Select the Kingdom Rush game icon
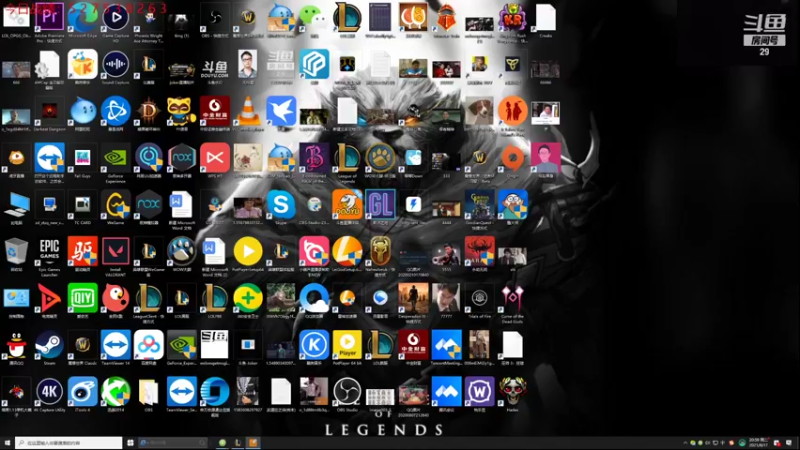This screenshot has height=450, width=800. tap(512, 17)
